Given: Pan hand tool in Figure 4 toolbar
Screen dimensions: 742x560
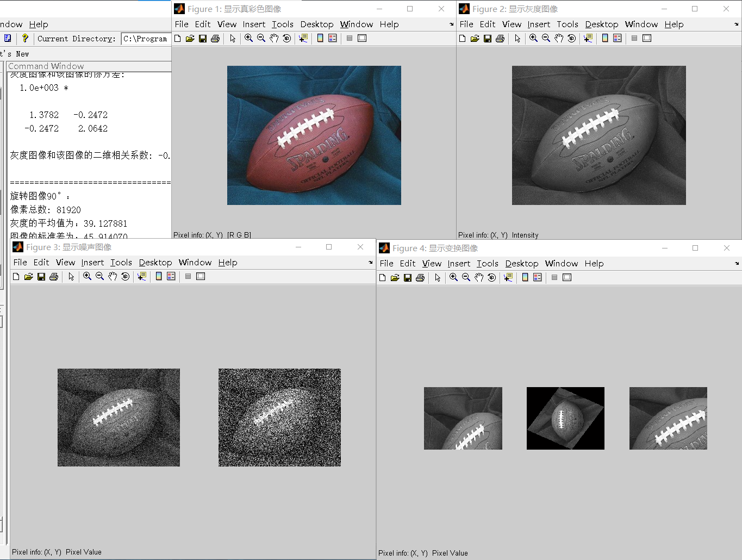Looking at the screenshot, I should click(479, 278).
